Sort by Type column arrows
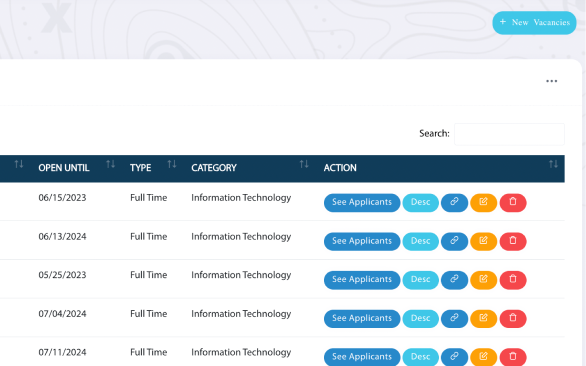 click(172, 164)
